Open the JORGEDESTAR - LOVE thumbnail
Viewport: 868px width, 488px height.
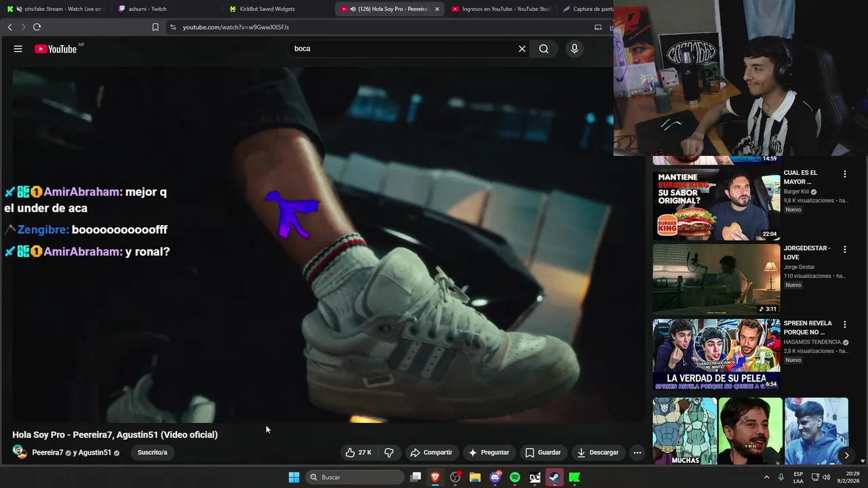tap(716, 279)
